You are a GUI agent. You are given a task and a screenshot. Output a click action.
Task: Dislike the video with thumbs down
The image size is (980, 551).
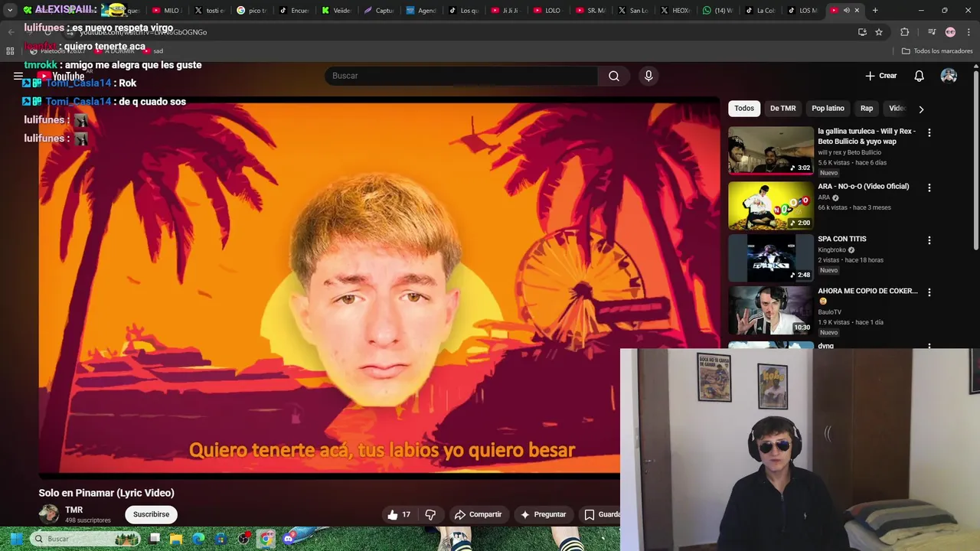(x=430, y=514)
